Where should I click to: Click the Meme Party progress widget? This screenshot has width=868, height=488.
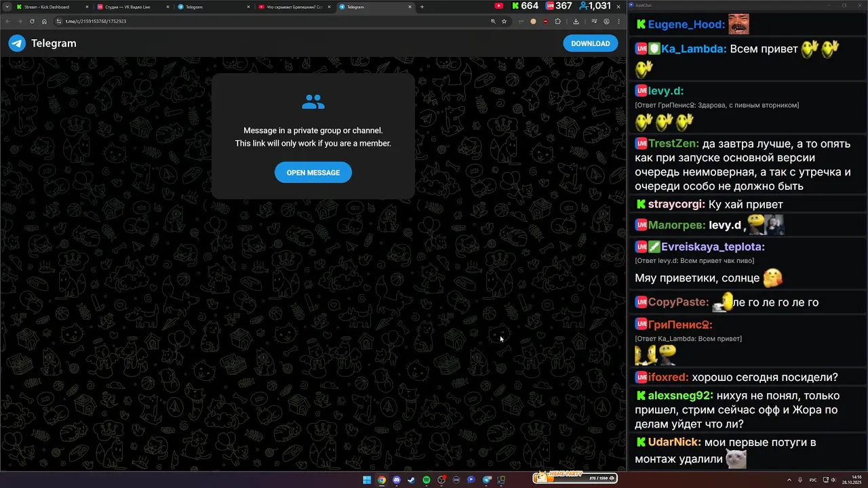pos(574,478)
